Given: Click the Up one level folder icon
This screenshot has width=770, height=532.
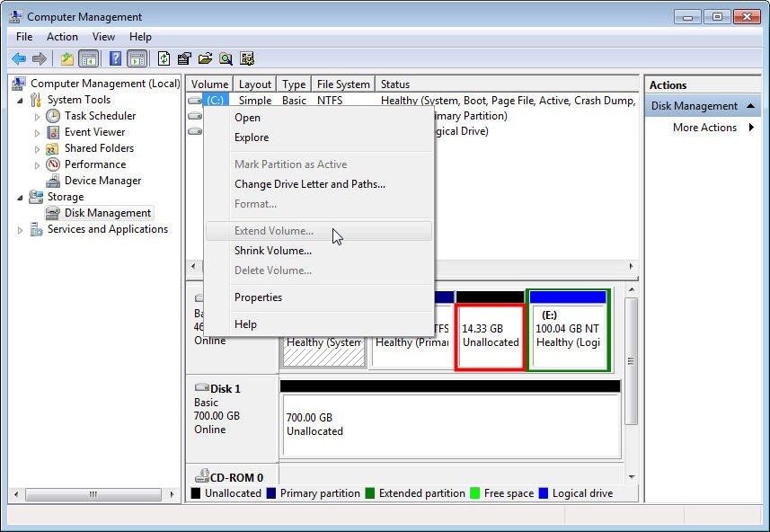Looking at the screenshot, I should point(67,59).
